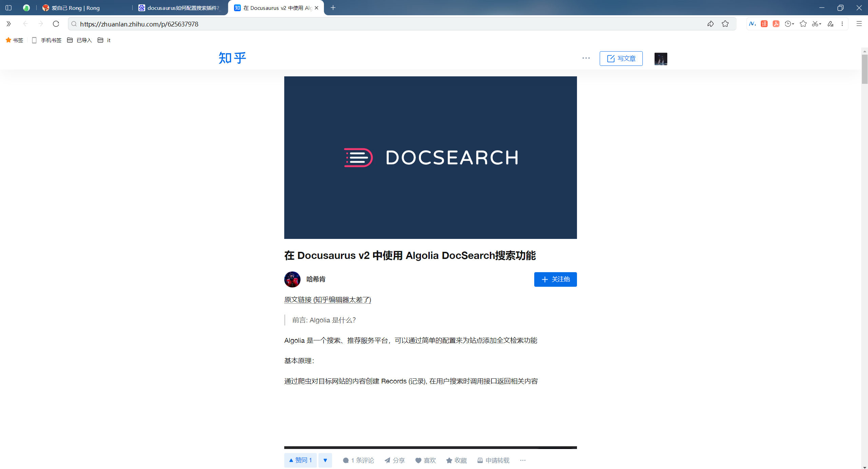This screenshot has height=469, width=868.
Task: Open the PDF extension icon
Action: 776,24
